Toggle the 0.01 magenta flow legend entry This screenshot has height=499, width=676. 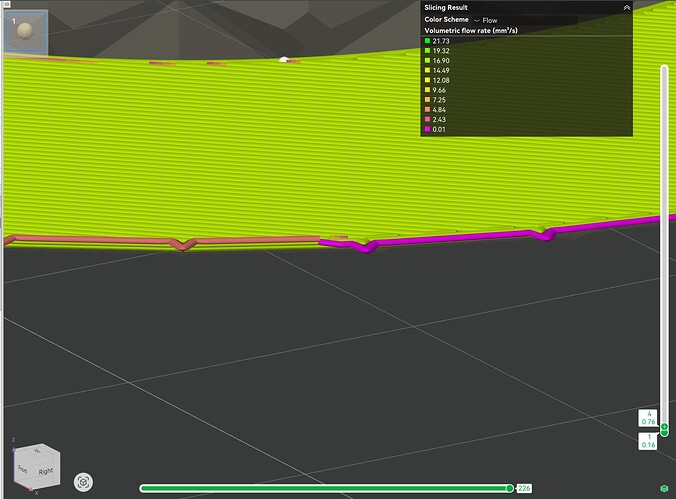(x=435, y=129)
